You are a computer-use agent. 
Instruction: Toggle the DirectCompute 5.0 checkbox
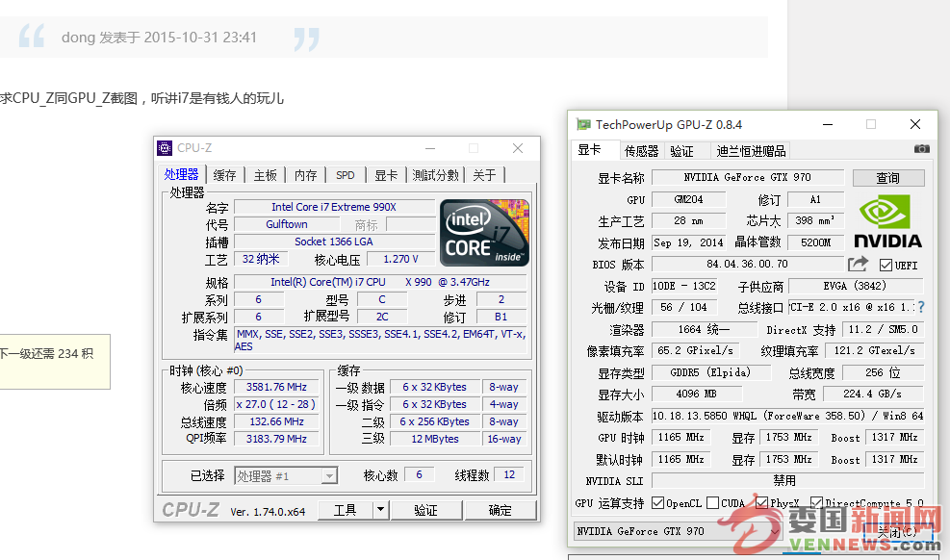817,503
